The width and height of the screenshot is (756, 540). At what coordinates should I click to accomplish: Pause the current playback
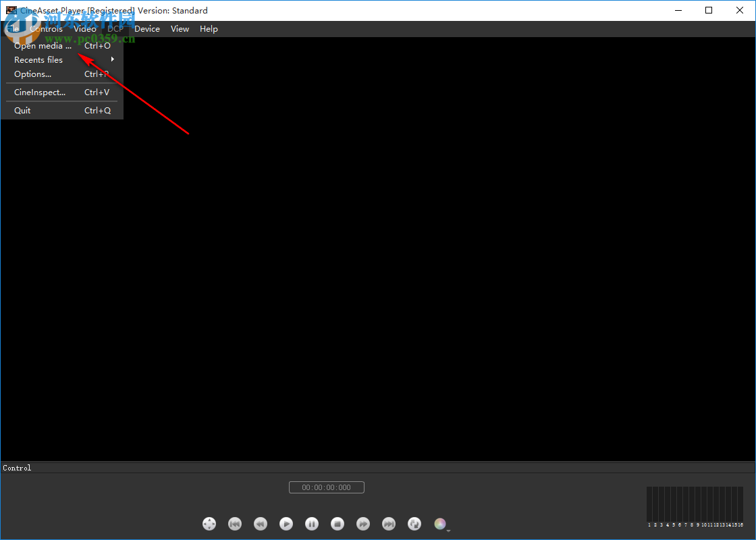click(x=312, y=524)
